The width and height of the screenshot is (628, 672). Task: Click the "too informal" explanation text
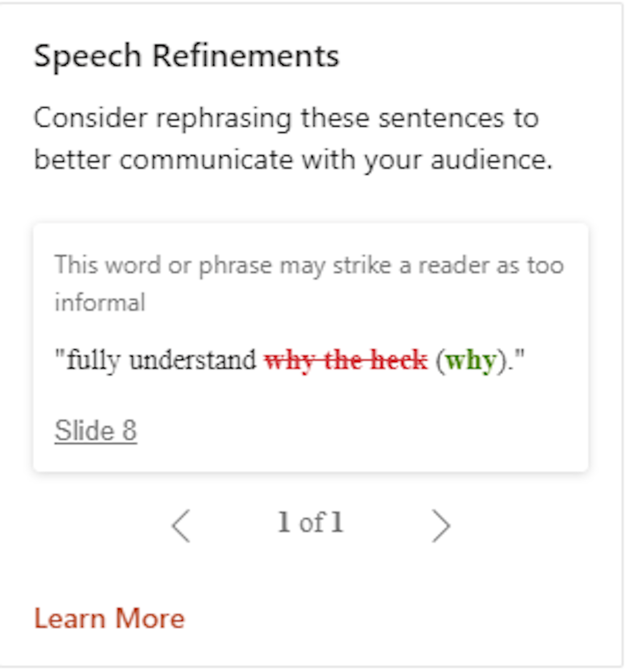pos(309,265)
